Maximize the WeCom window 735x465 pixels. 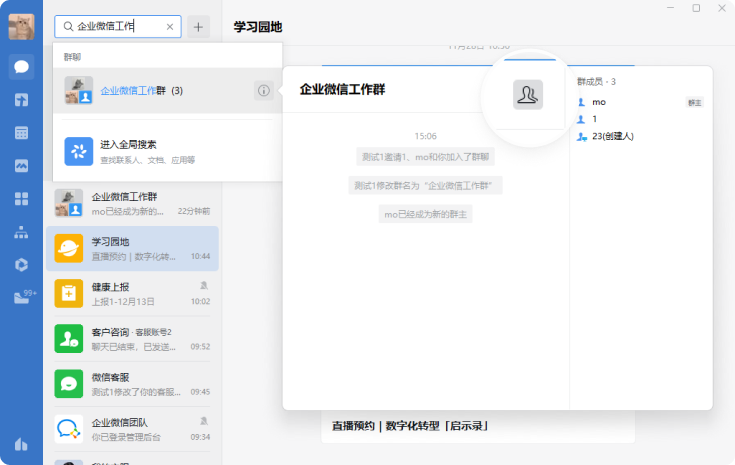(696, 8)
